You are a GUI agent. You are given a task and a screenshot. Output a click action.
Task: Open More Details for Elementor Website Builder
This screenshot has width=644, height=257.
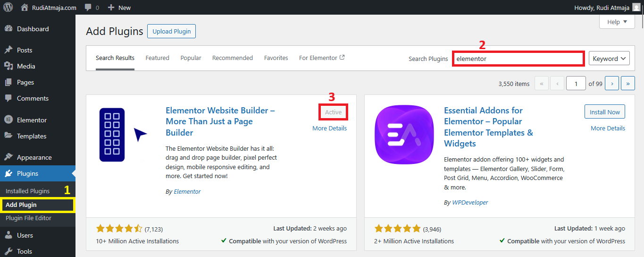point(329,128)
